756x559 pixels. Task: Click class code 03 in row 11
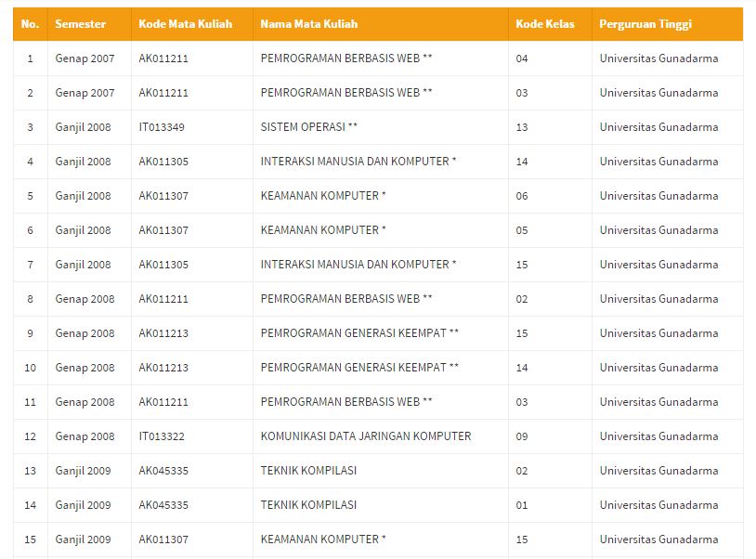(x=522, y=402)
